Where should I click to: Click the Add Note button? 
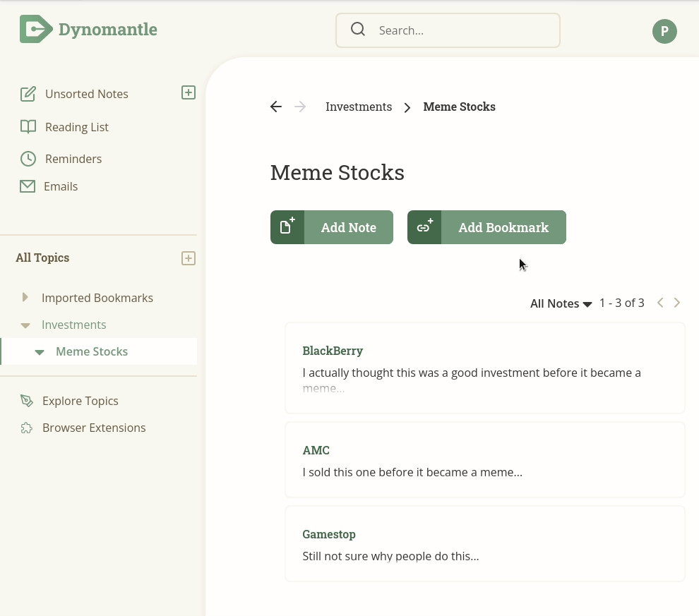[x=332, y=227]
